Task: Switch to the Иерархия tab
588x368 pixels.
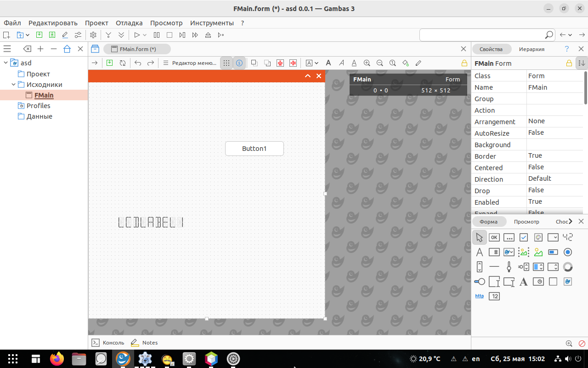Action: point(531,49)
